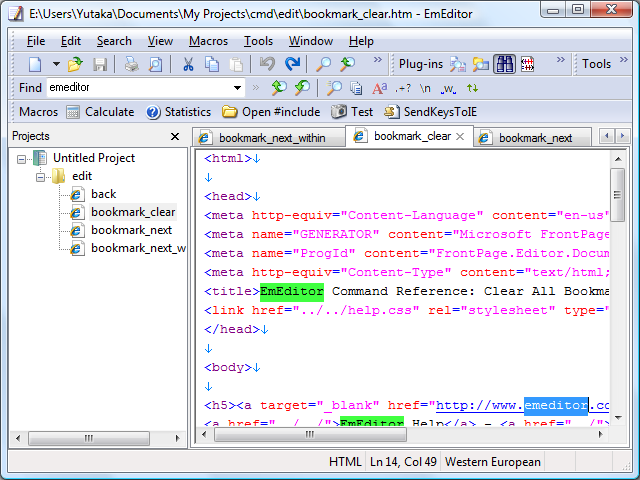Expand the Tools toolbar overflow chevron
Image resolution: width=640 pixels, height=480 pixels.
click(x=624, y=60)
